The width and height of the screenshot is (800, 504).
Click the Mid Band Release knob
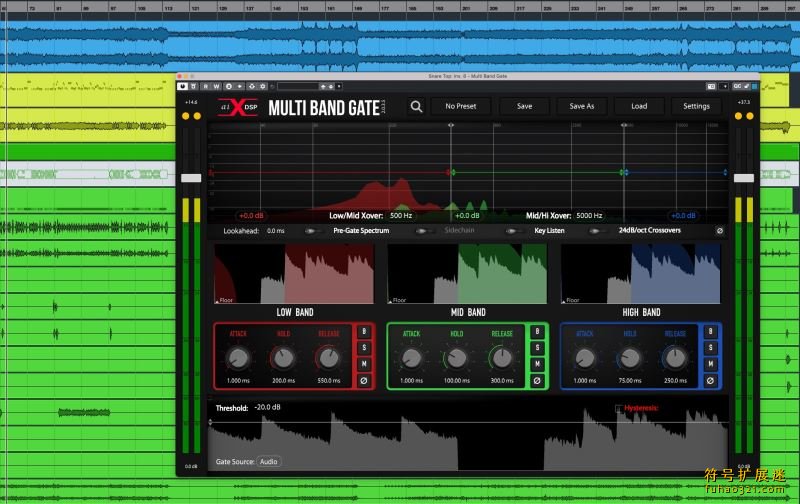(502, 358)
